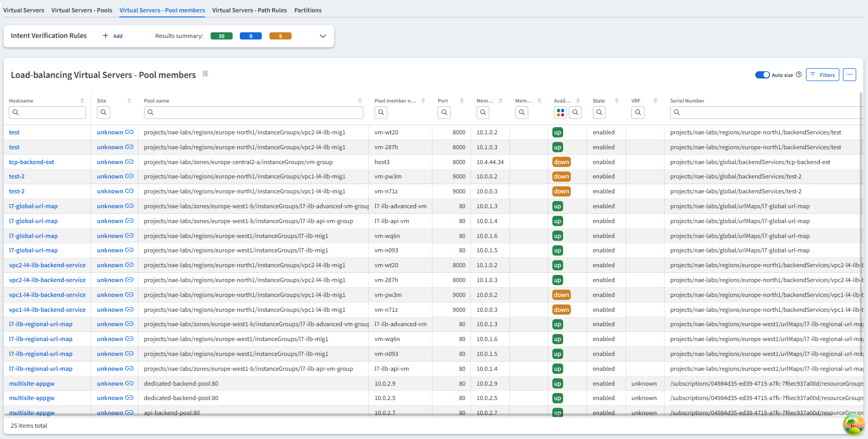The height and width of the screenshot is (439, 868).
Task: Click the State column search icon
Action: click(599, 112)
